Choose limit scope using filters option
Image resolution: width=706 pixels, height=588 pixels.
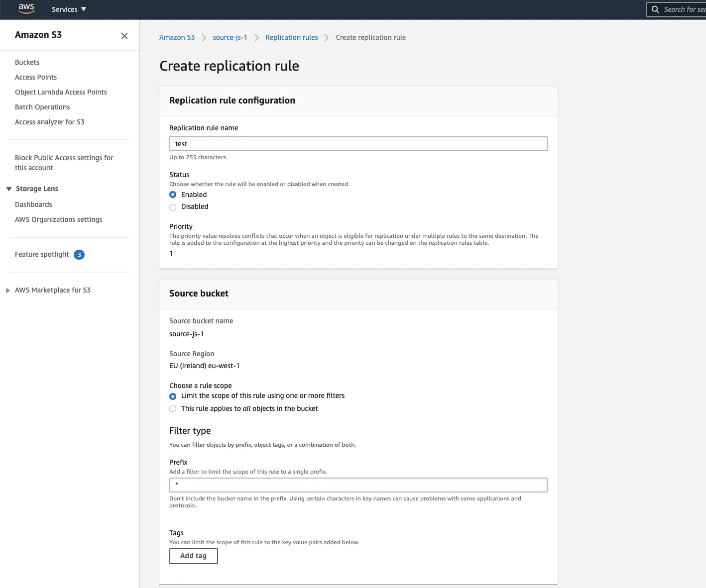[173, 396]
